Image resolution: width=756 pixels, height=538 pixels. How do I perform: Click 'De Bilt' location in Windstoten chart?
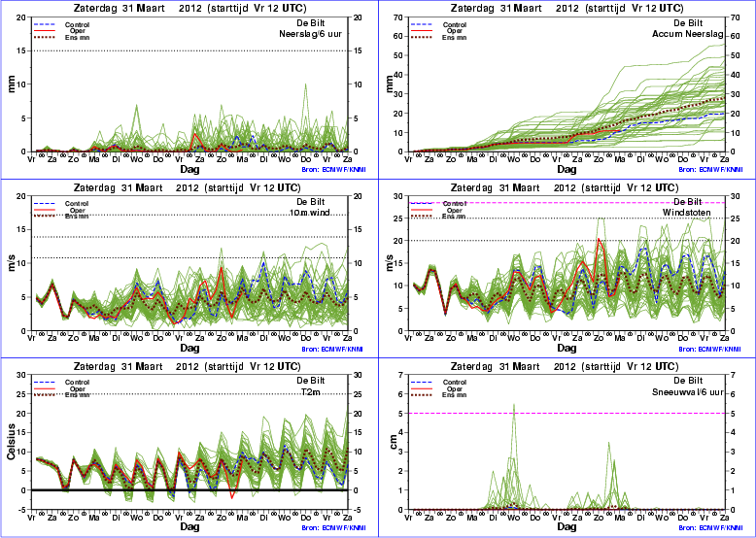(x=688, y=202)
